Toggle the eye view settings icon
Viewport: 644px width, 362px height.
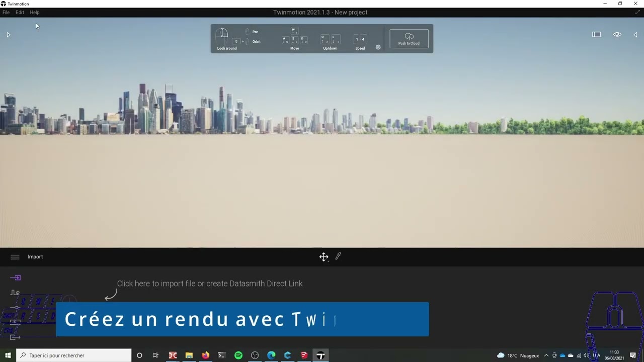click(x=617, y=35)
